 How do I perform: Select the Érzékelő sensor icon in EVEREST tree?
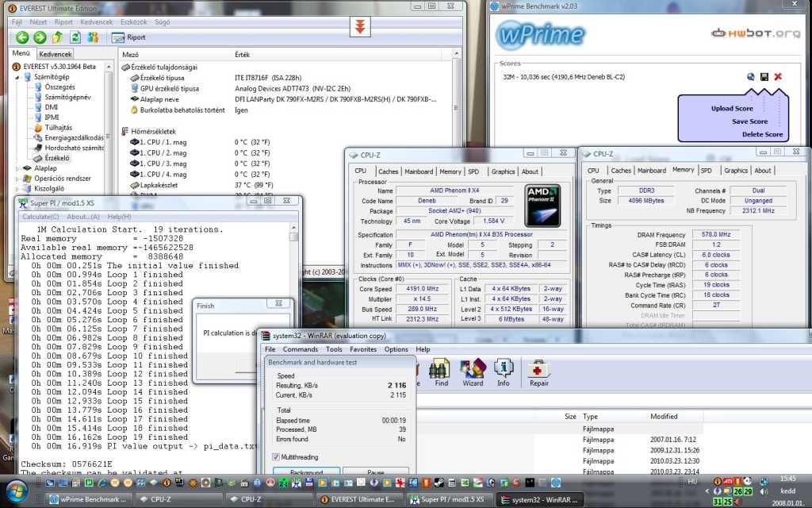(x=38, y=158)
